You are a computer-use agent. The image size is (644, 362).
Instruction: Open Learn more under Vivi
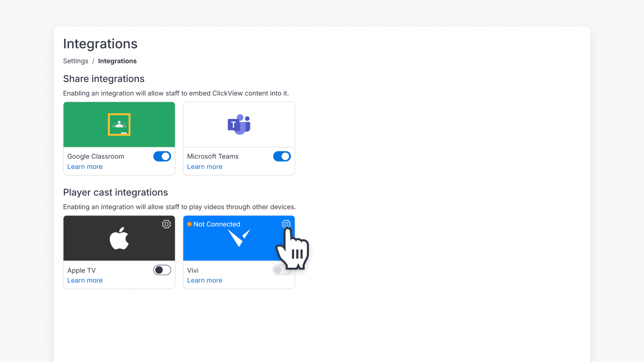(x=205, y=280)
